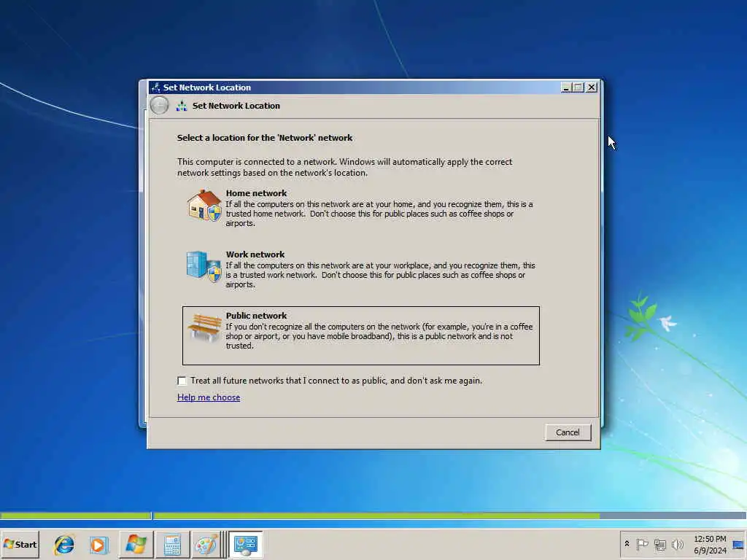Click the Work network description text
747x560 pixels.
pyautogui.click(x=380, y=275)
